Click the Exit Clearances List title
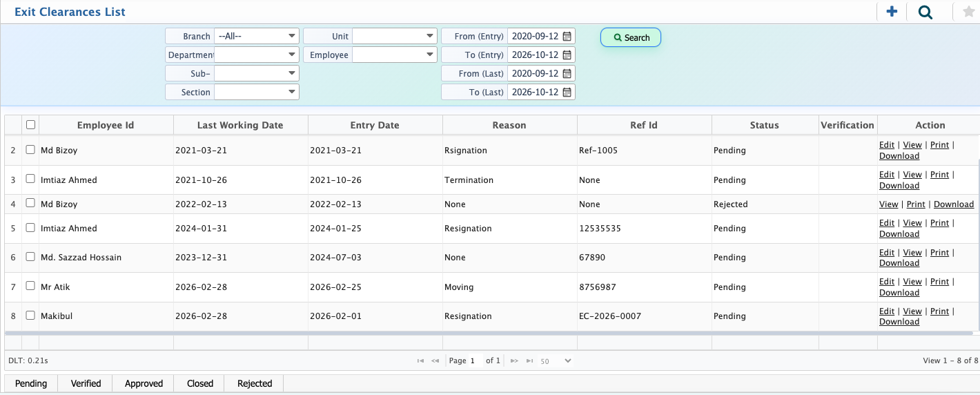This screenshot has height=395, width=980. [70, 12]
